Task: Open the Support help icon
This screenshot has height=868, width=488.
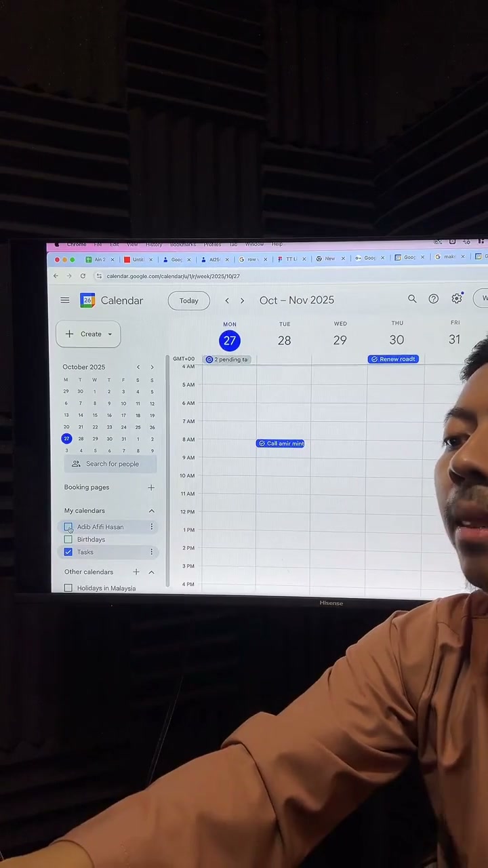Action: tap(434, 299)
